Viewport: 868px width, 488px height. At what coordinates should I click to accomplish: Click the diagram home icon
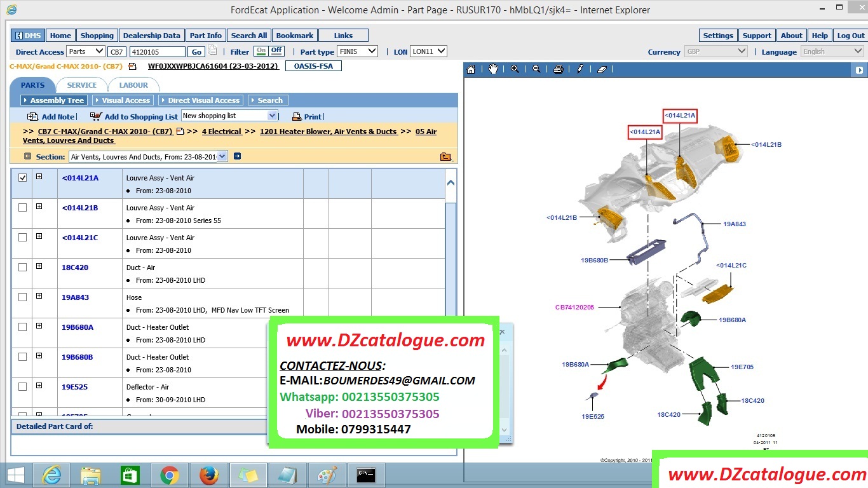[471, 69]
